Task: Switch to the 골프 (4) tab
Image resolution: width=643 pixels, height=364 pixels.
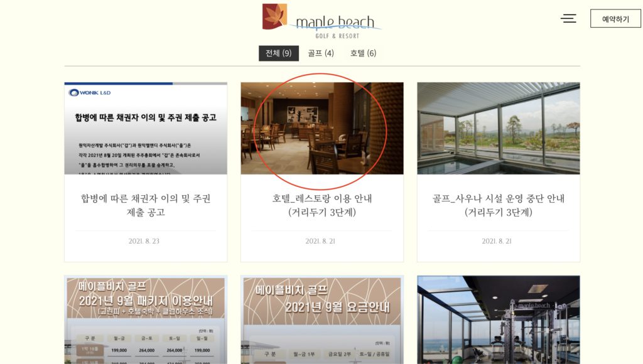Action: click(321, 53)
